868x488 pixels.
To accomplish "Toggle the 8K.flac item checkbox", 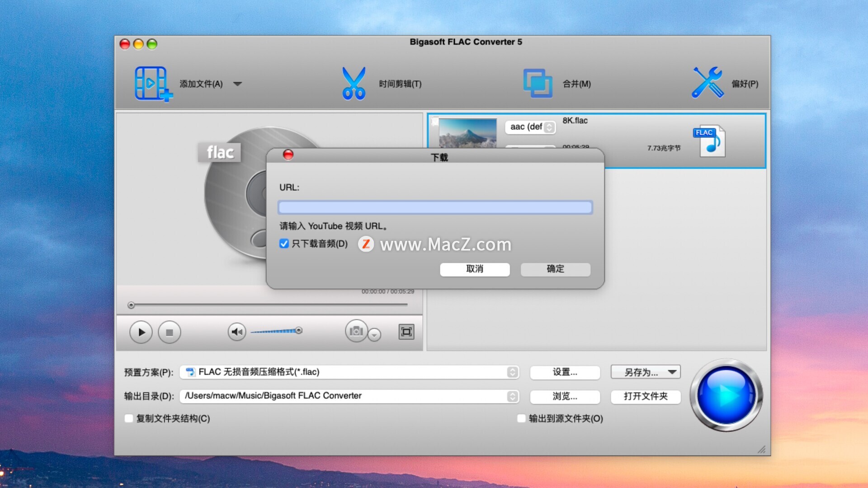I will (x=434, y=121).
